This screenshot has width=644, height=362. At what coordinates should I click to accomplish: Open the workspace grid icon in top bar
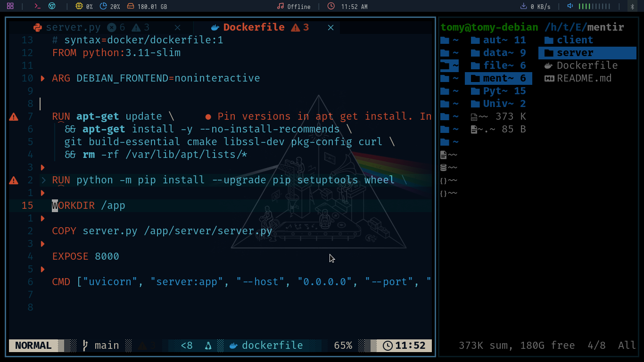point(10,6)
